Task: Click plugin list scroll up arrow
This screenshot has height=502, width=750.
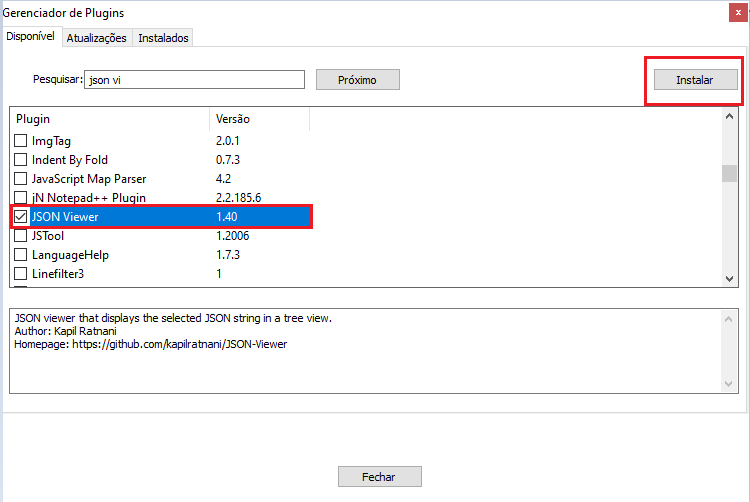Action: pyautogui.click(x=729, y=116)
